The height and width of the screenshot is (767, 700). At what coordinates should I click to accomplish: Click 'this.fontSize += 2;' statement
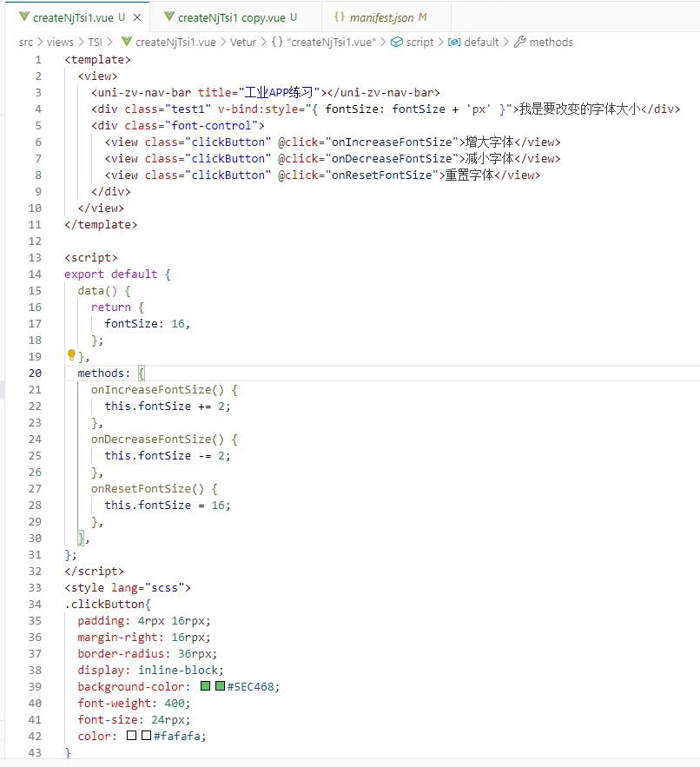point(168,407)
